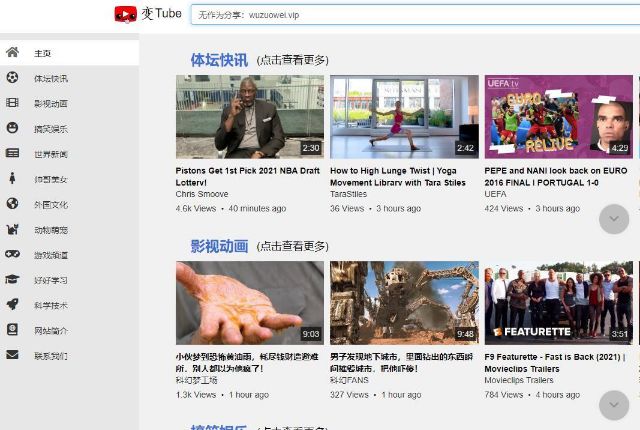640x430 pixels.
Task: Open the 科幻梦工场 channel name
Action: 196,380
